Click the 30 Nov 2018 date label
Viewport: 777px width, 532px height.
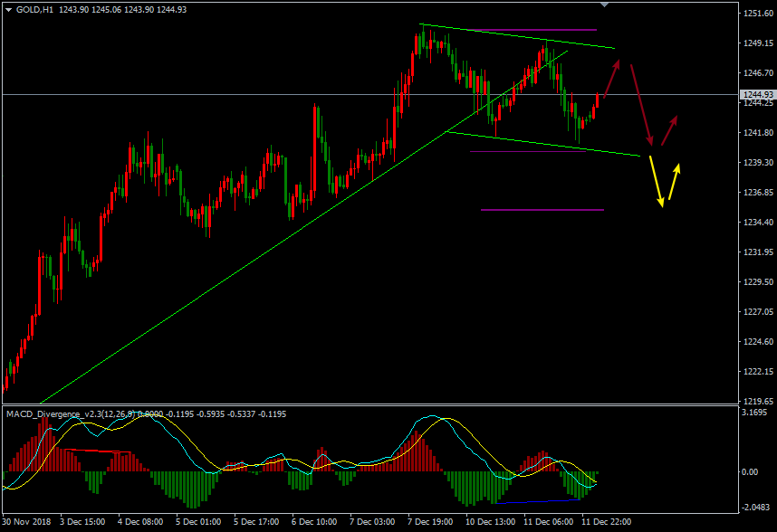[27, 522]
